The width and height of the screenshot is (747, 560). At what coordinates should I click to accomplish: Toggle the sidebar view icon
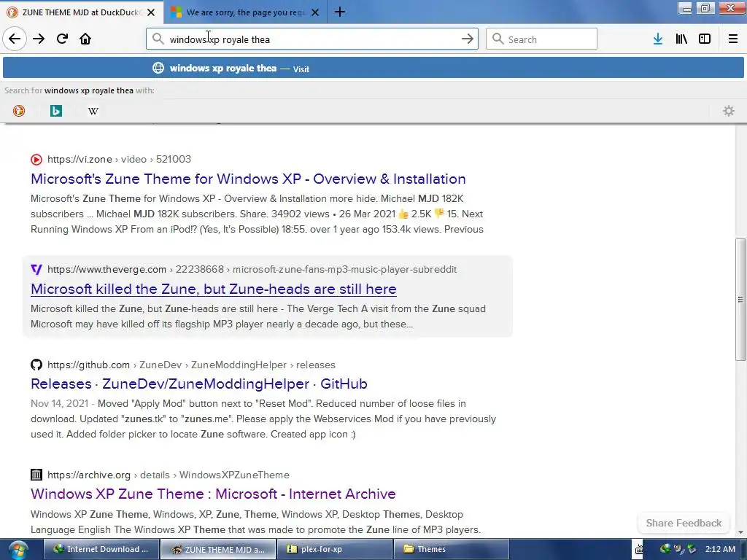[x=705, y=39]
